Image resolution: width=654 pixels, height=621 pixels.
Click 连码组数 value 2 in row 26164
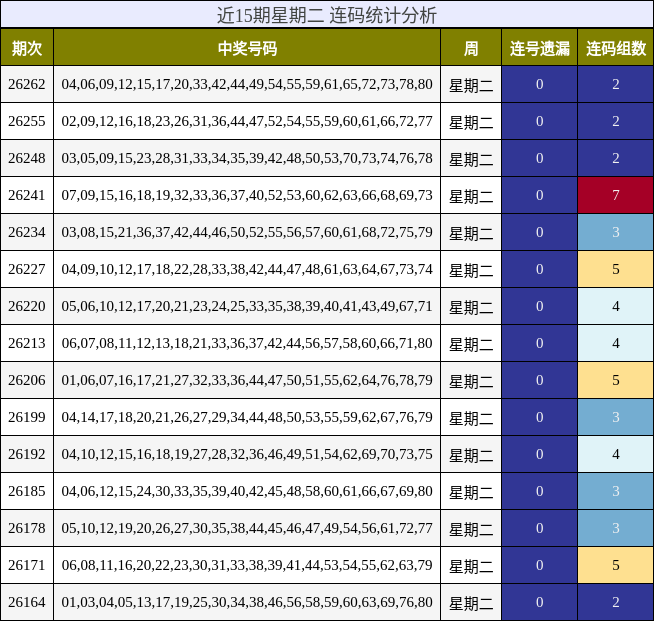(x=616, y=602)
